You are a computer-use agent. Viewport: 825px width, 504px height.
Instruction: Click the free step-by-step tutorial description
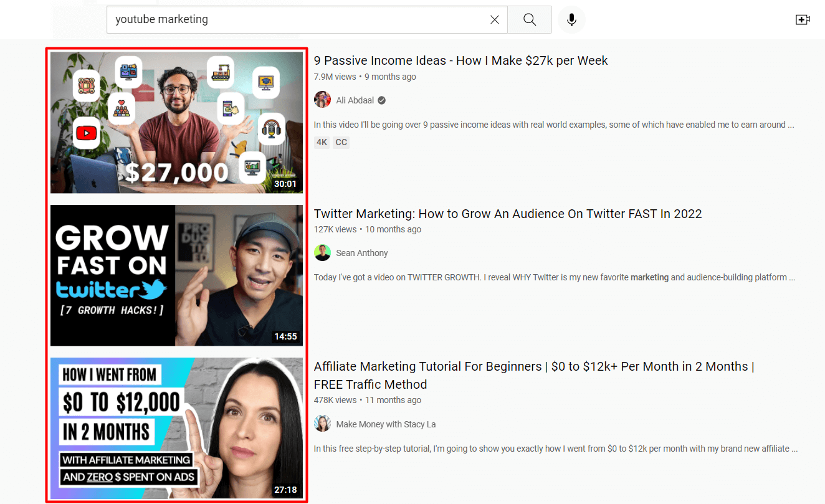(x=556, y=449)
